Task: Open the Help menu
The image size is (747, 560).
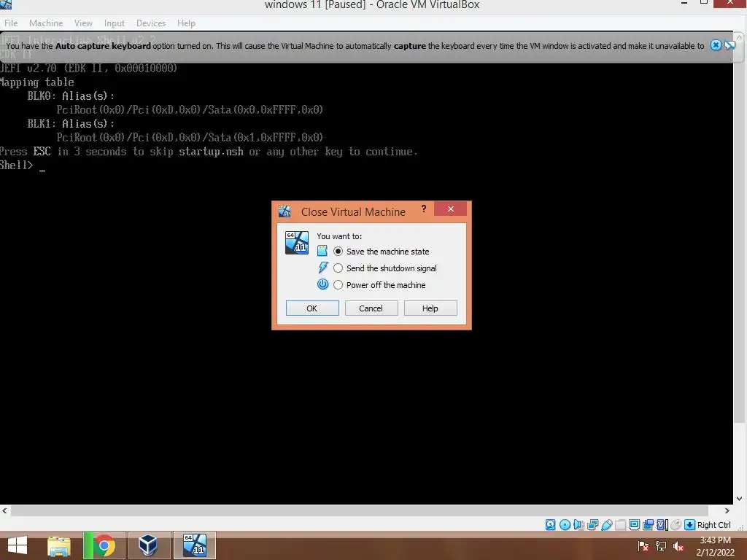Action: tap(186, 23)
